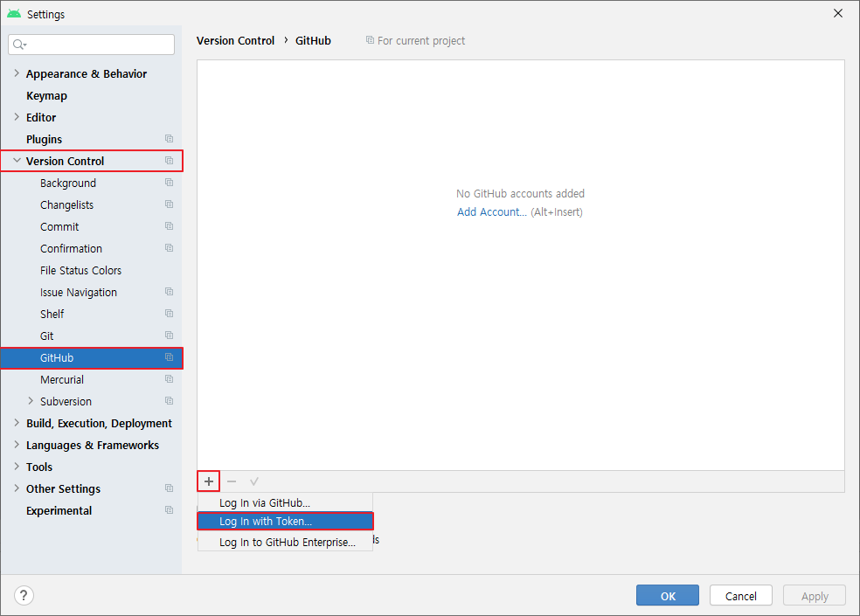Click the help question mark icon
860x616 pixels.
click(x=24, y=595)
